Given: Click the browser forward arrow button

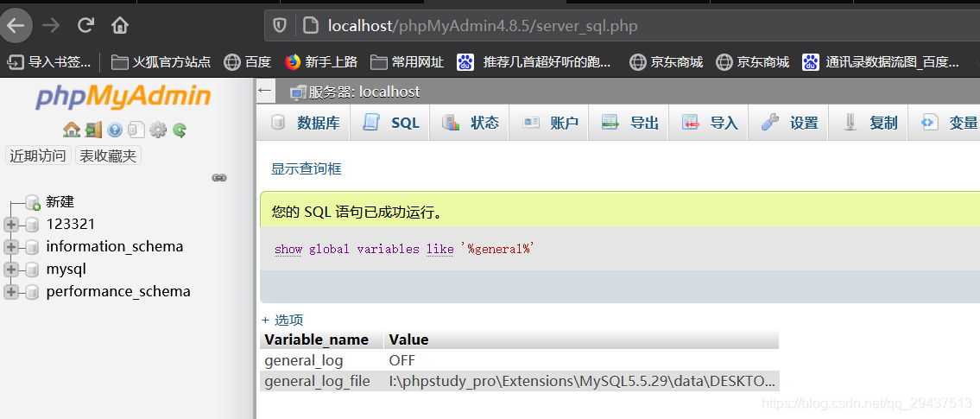Looking at the screenshot, I should click(51, 25).
